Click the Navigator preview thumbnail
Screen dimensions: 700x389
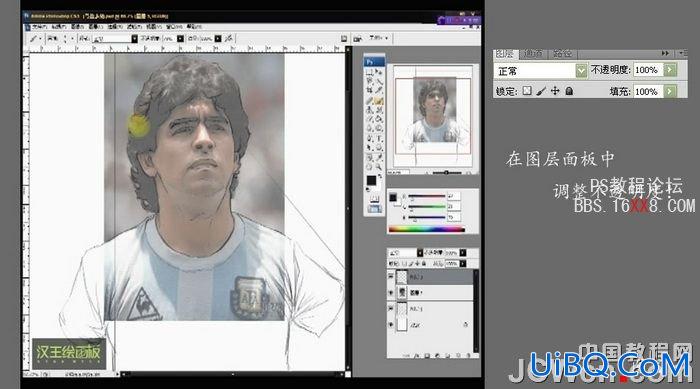click(433, 117)
